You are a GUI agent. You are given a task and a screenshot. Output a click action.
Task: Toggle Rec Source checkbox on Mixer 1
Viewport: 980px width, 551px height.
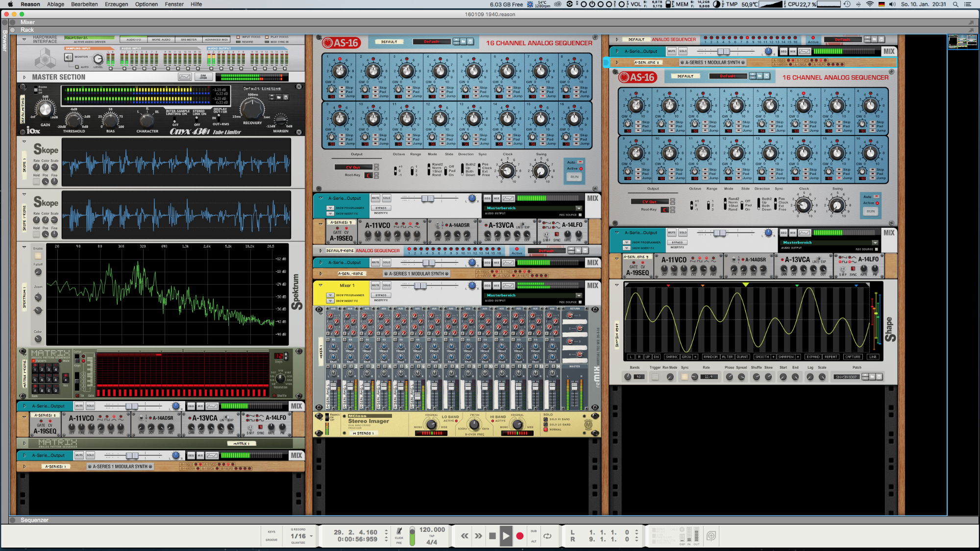click(581, 302)
